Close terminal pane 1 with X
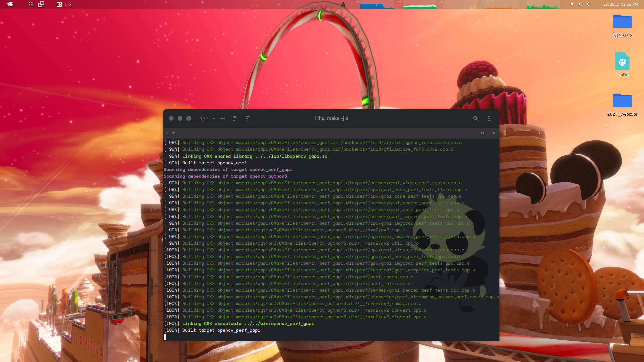The height and width of the screenshot is (362, 644). point(494,133)
